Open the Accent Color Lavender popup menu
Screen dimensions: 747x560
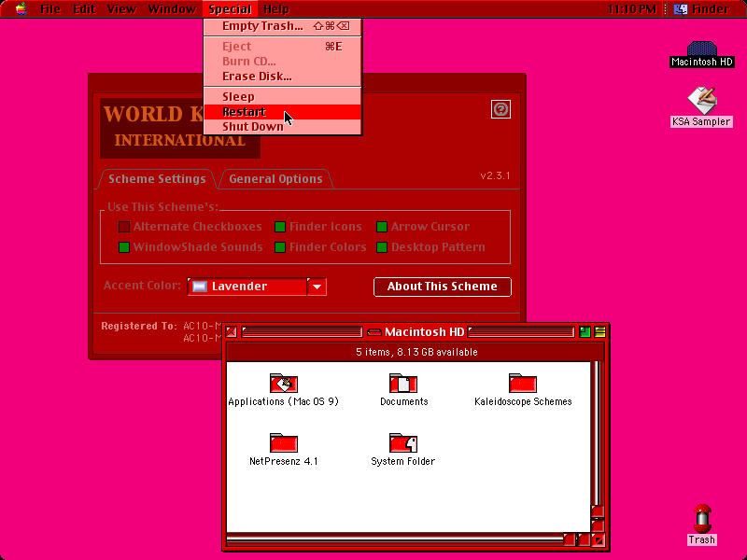[257, 287]
